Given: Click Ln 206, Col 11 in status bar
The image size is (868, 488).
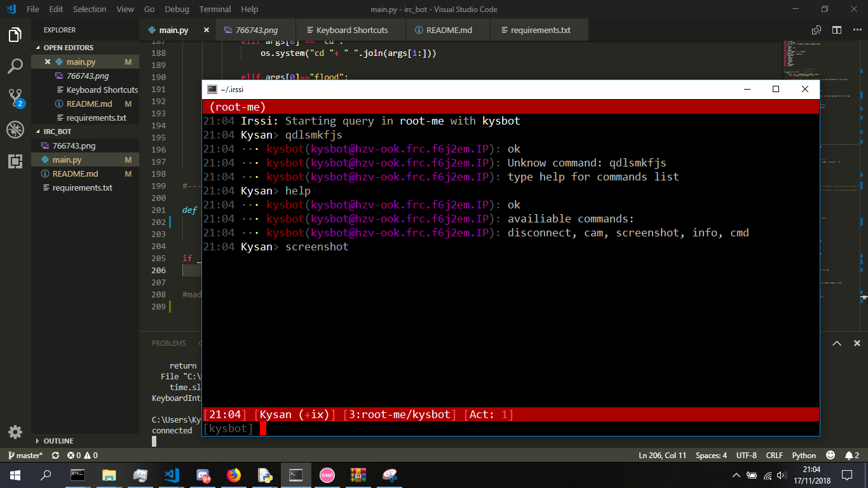Looking at the screenshot, I should [662, 455].
